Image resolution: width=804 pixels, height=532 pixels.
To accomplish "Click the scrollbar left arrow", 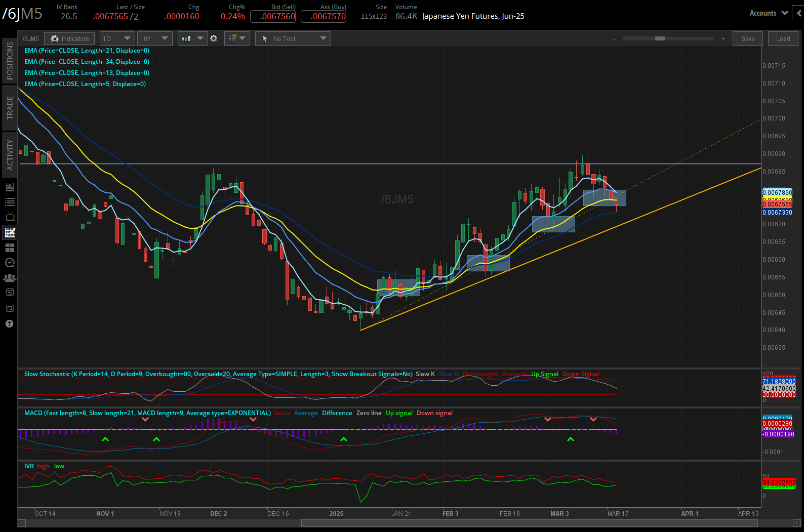I will point(22,523).
